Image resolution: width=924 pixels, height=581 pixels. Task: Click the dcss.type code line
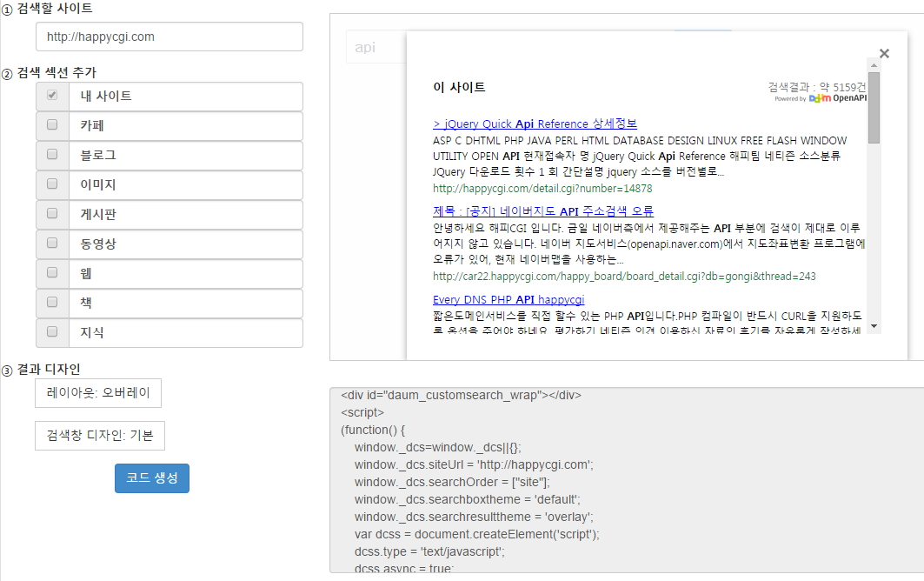[429, 551]
